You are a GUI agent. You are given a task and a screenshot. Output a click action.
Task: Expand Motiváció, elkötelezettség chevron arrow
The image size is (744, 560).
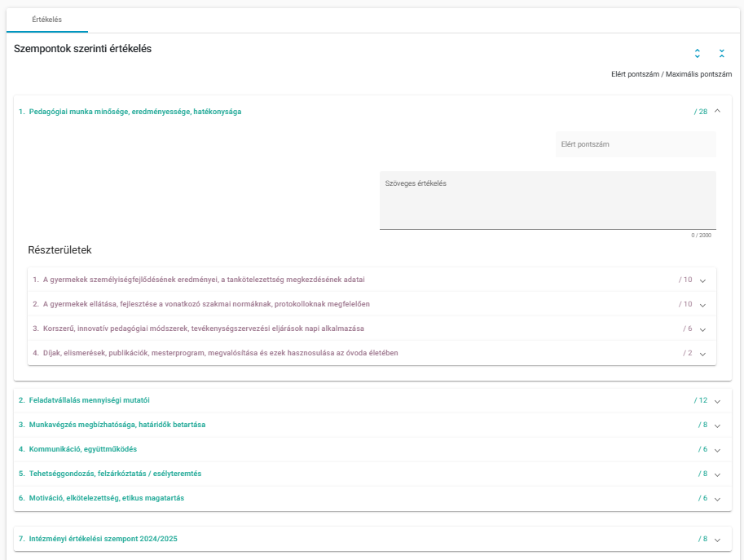click(717, 499)
